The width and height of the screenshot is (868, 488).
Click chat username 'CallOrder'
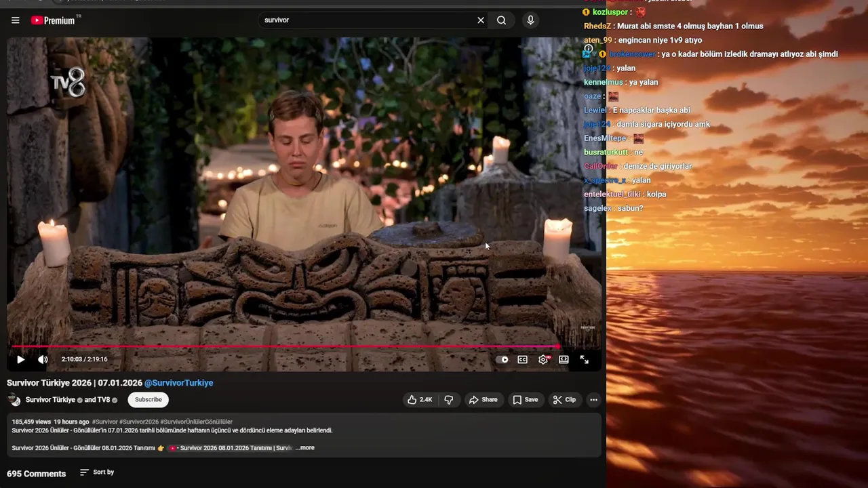point(601,167)
